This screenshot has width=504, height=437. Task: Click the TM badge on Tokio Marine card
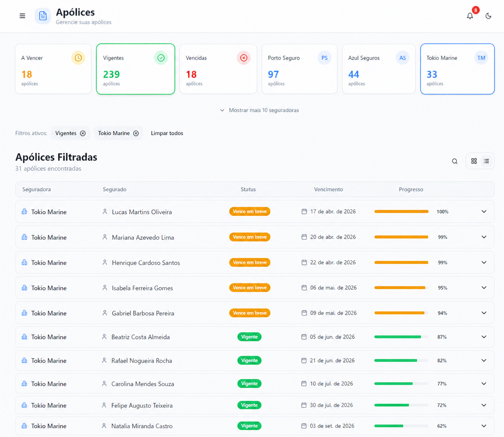481,58
